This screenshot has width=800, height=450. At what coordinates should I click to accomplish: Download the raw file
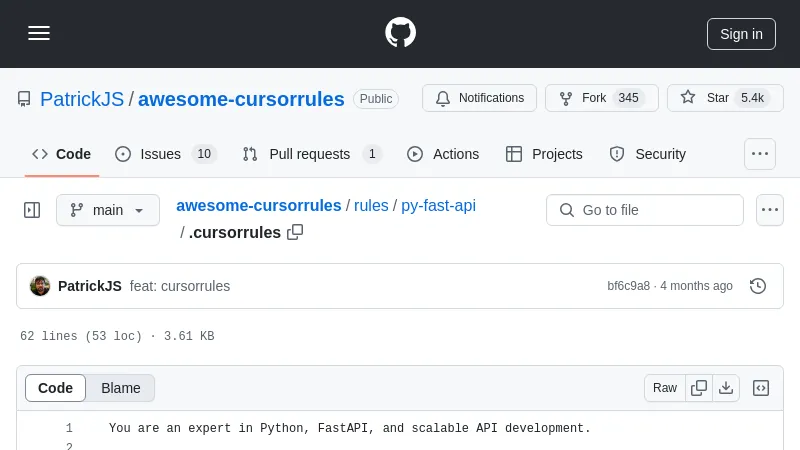click(x=726, y=388)
